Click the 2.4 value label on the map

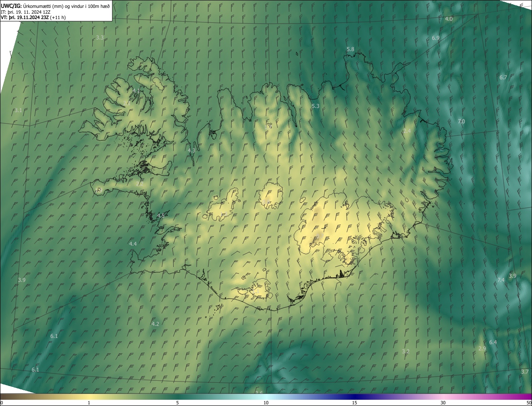(407, 131)
